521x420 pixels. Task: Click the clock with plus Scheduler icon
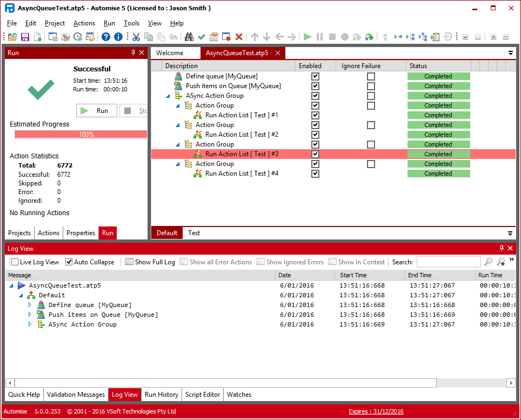(78, 37)
